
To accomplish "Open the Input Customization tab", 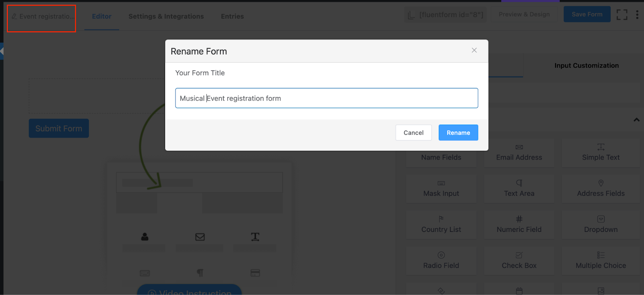I will tap(586, 66).
